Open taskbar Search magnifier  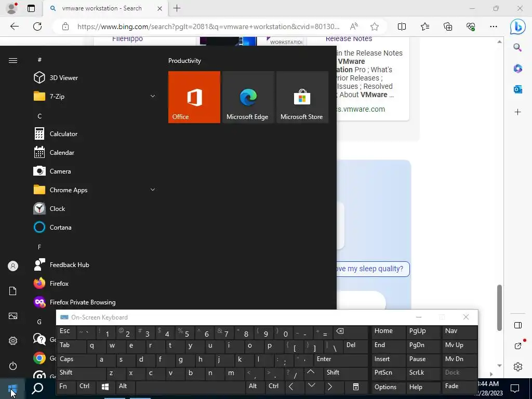(x=37, y=389)
